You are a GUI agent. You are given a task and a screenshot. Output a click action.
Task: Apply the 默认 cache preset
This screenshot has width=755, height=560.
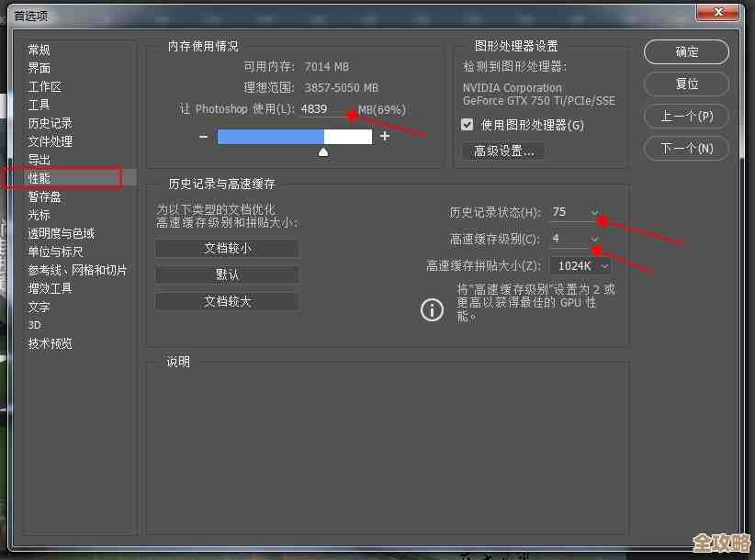226,274
